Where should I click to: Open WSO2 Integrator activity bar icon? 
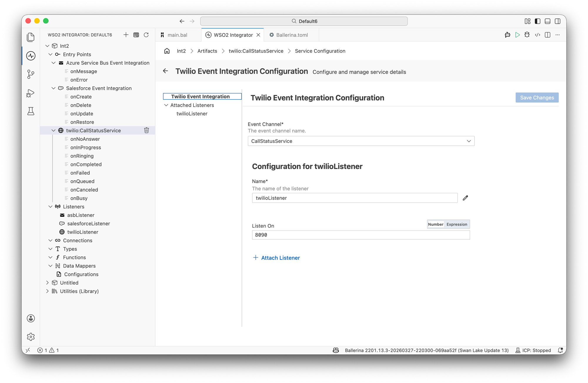31,56
